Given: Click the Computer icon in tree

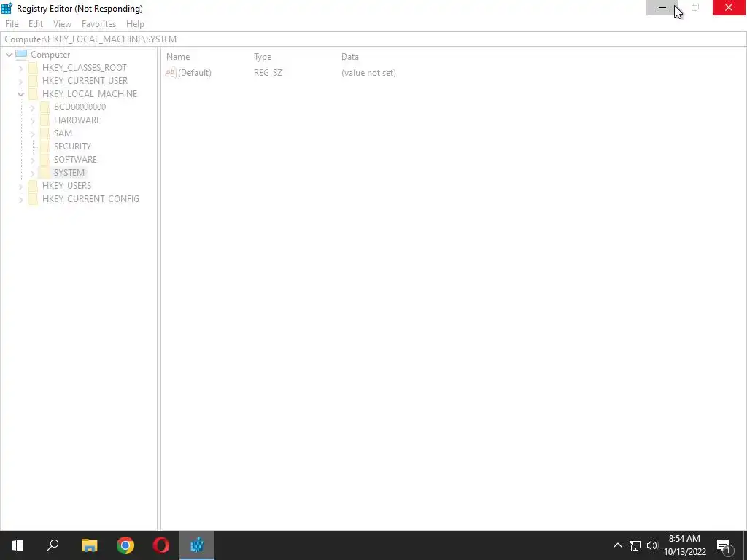Looking at the screenshot, I should (21, 54).
